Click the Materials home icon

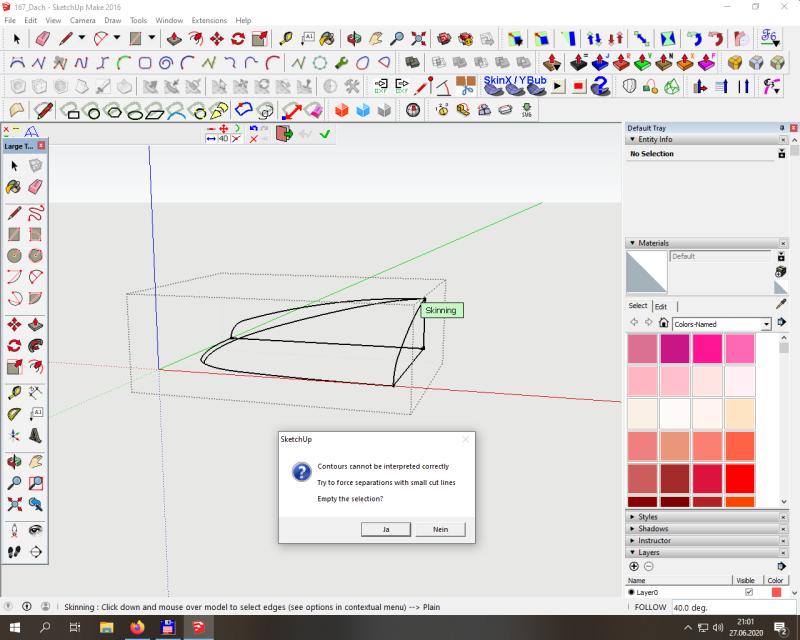click(x=662, y=323)
